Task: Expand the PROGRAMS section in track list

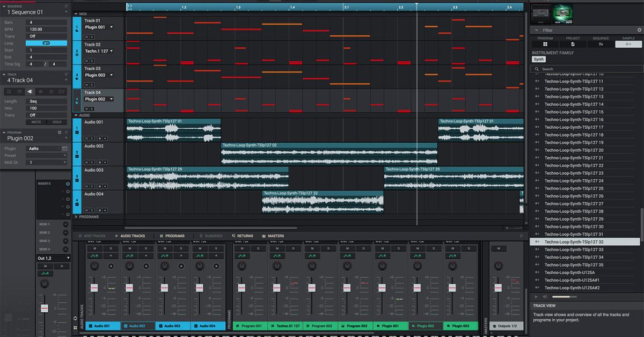Action: 76,217
